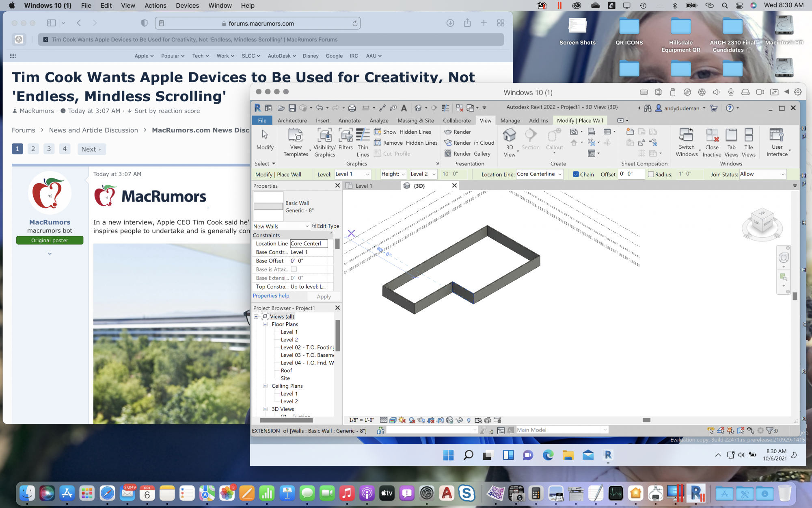Click the Base Offset value field
The width and height of the screenshot is (812, 508).
click(309, 261)
